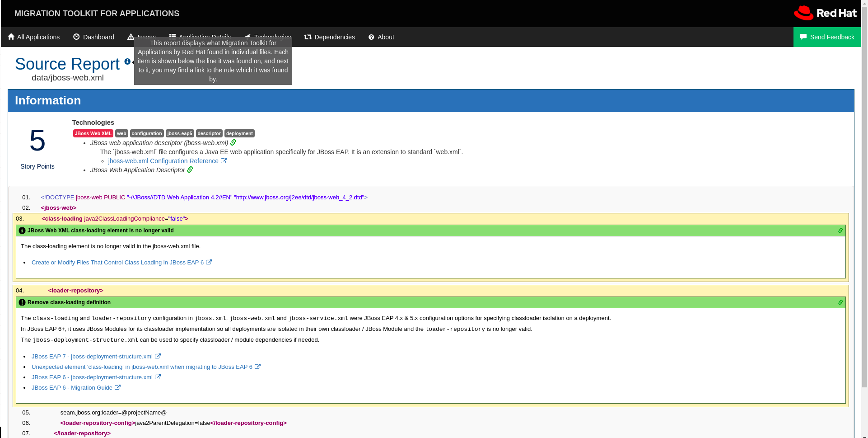Open JBoss EAP 7 jboss-deployment-structure.xml link
The height and width of the screenshot is (438, 868).
click(92, 357)
